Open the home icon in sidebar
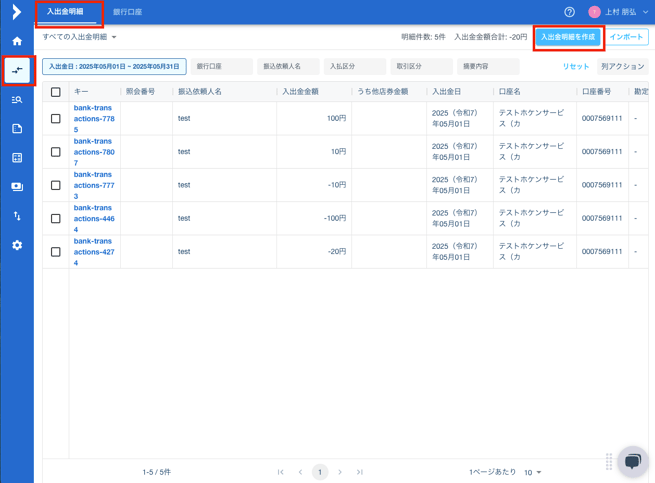The image size is (655, 483). point(17,41)
